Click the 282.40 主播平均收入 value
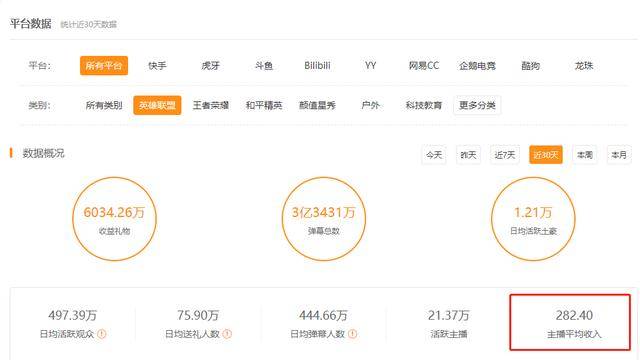The width and height of the screenshot is (640, 360). tap(574, 315)
